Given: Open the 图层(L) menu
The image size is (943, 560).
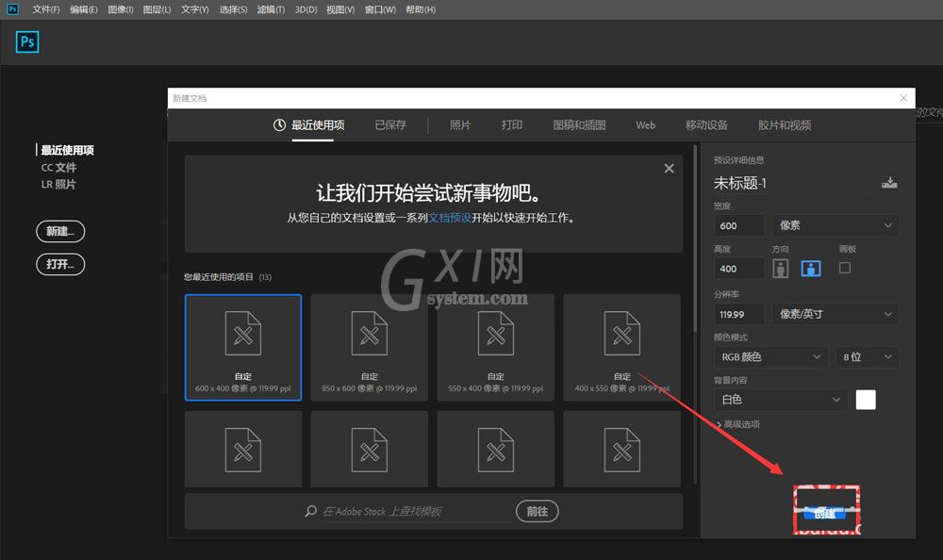Looking at the screenshot, I should (157, 9).
